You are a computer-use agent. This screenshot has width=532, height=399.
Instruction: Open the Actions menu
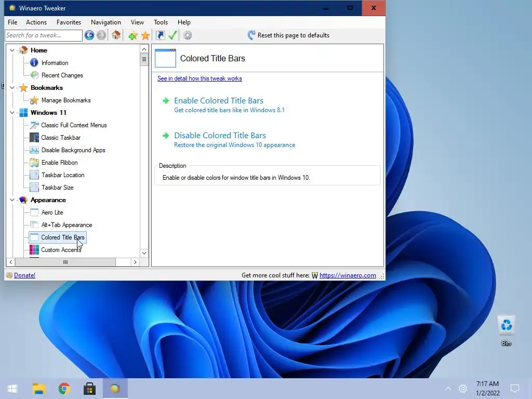click(36, 22)
